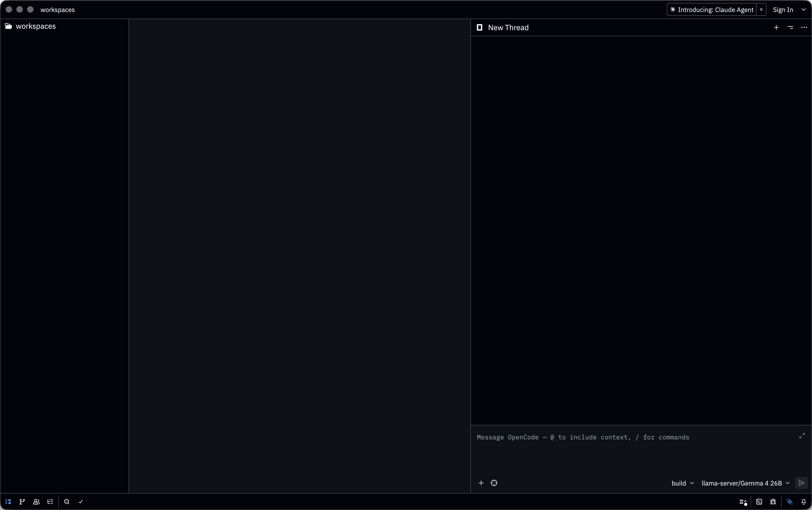Open Project Search magnifier icon
The image size is (812, 510).
click(67, 502)
